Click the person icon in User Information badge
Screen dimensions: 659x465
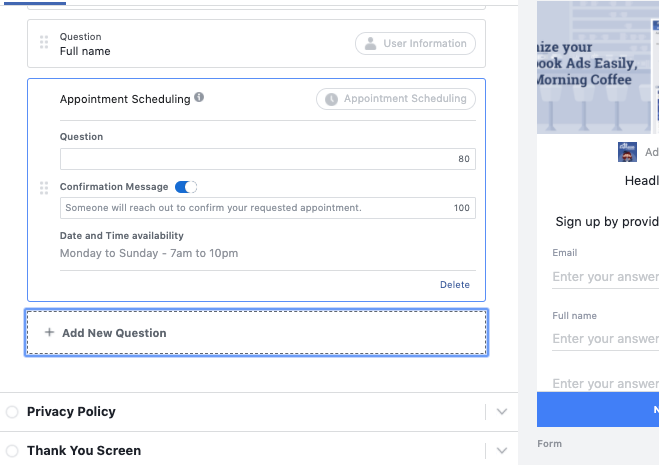[371, 44]
